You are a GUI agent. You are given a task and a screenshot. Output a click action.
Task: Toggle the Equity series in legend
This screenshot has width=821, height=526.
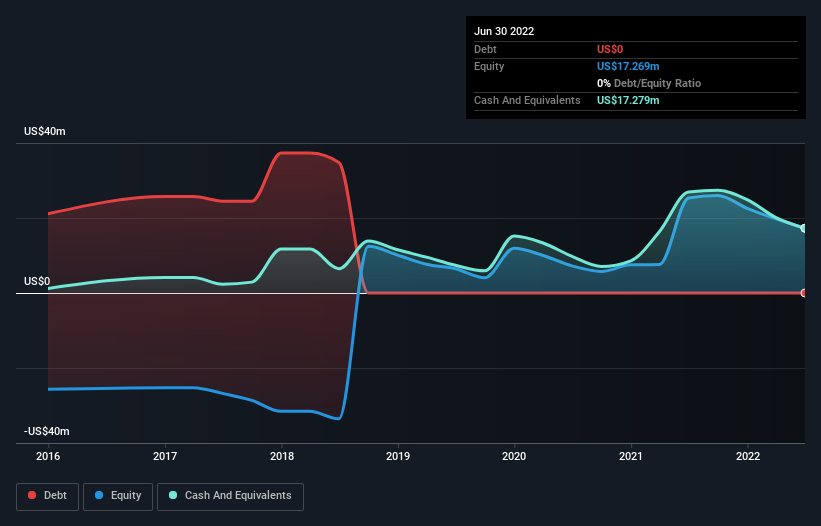tap(118, 496)
